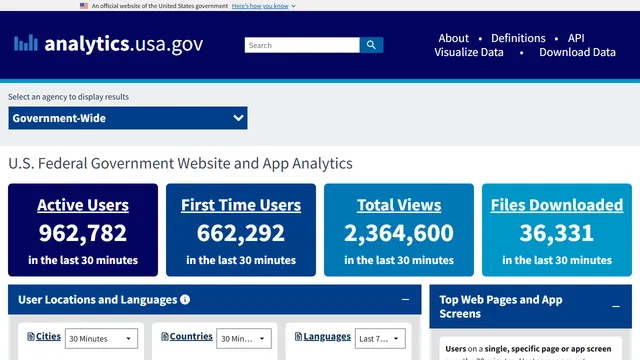The image size is (640, 360).
Task: Open the Countries data link
Action: pyautogui.click(x=191, y=336)
